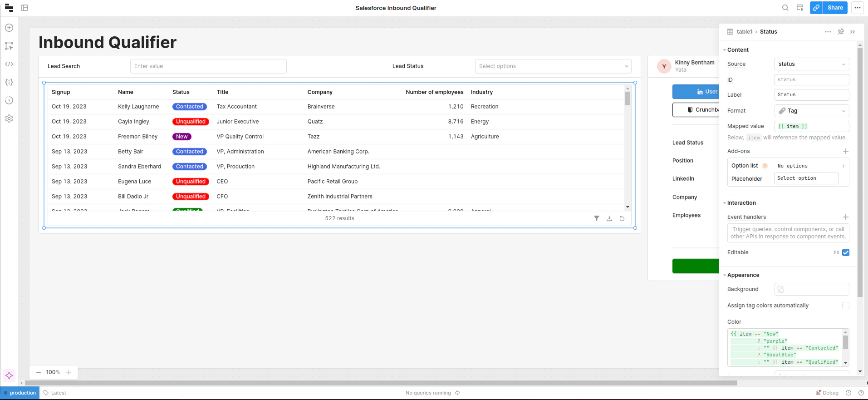Zoom out the canvas with minus
Image resolution: width=868 pixels, height=400 pixels.
39,372
